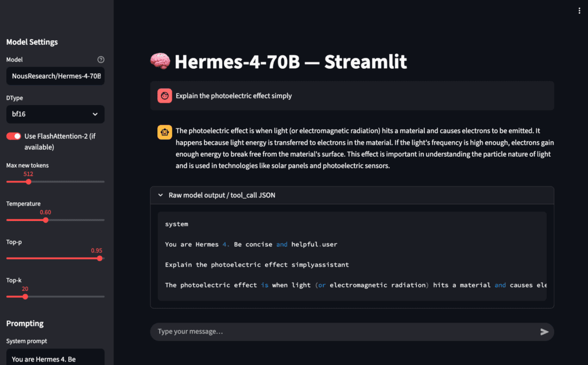The width and height of the screenshot is (588, 365).
Task: Disable the Use FlashAttention-2 toggle
Action: (14, 136)
